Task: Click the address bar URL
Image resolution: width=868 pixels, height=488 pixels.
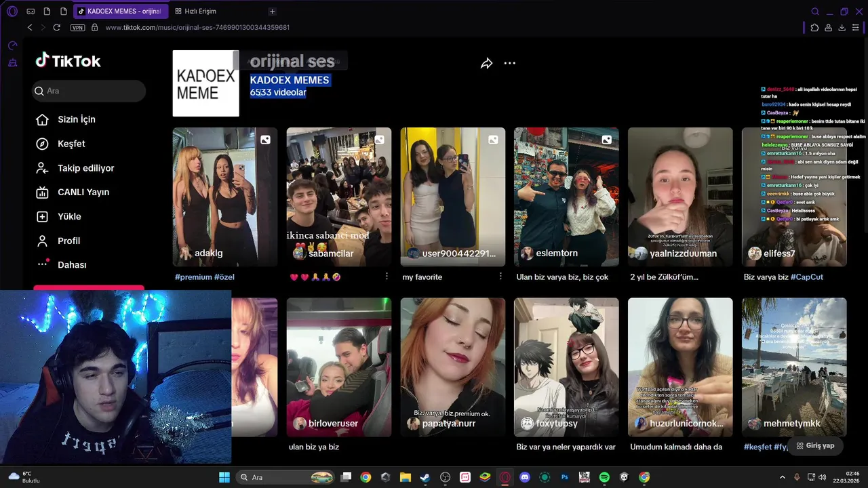Action: pos(197,28)
